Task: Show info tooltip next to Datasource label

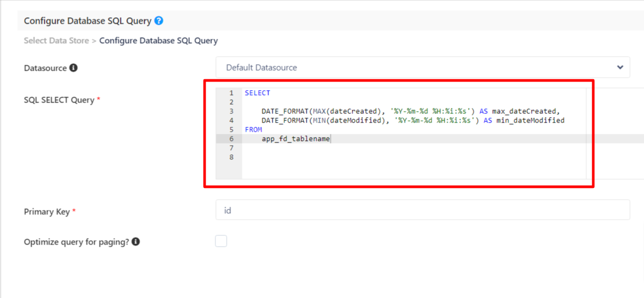Action: point(73,67)
